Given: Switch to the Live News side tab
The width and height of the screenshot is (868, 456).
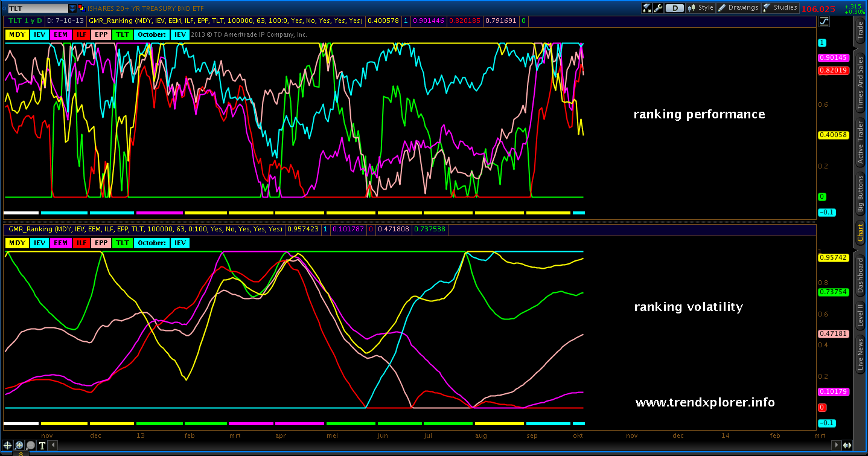Looking at the screenshot, I should pyautogui.click(x=860, y=355).
